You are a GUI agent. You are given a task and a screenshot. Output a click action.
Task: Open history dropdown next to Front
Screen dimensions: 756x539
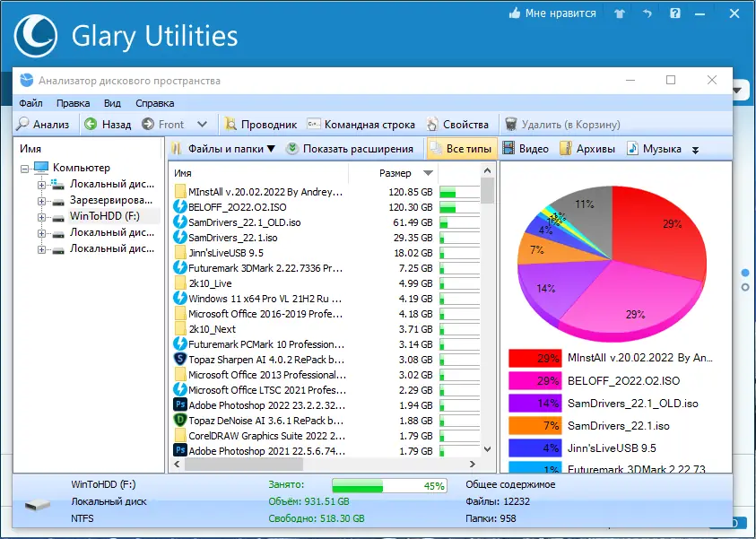[203, 125]
